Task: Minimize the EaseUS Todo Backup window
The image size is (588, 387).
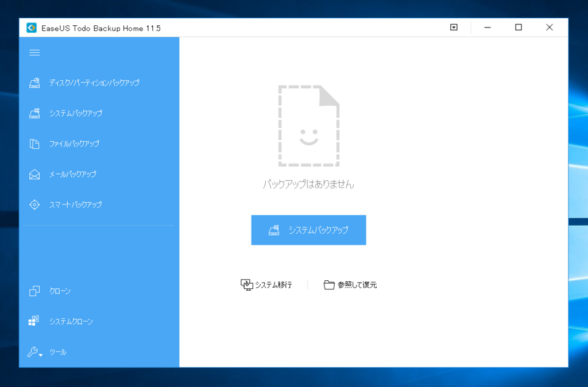Action: [488, 28]
